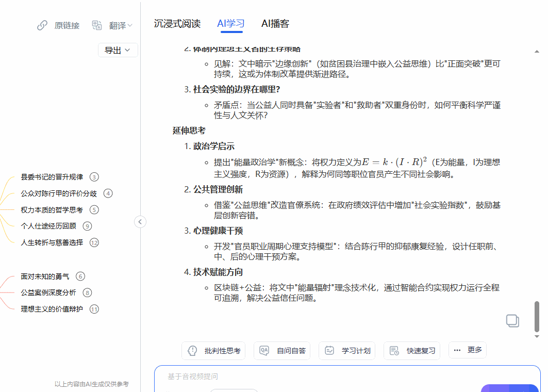Expand 公益案例深度分析 node count 8
Image resolution: width=548 pixels, height=392 pixels.
click(x=87, y=293)
